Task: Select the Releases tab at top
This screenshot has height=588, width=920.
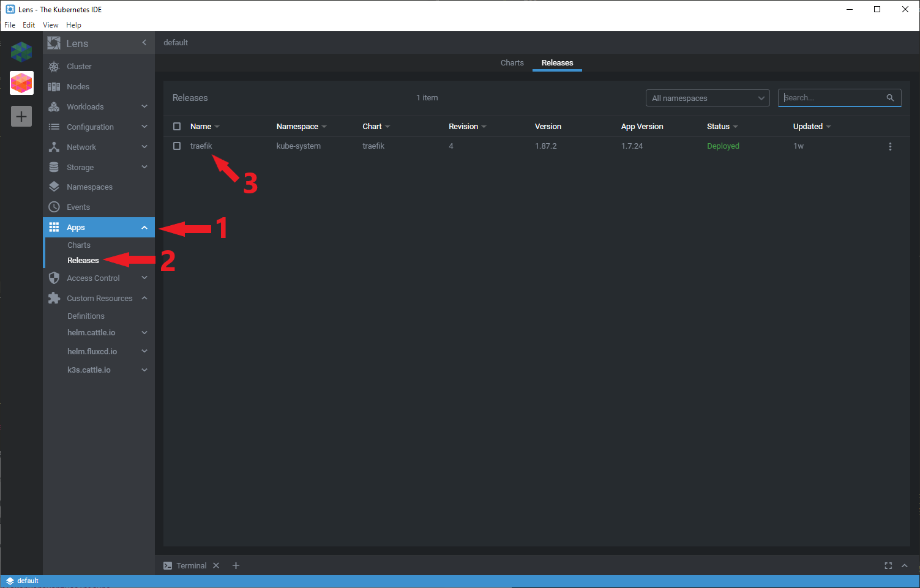Action: pos(557,63)
